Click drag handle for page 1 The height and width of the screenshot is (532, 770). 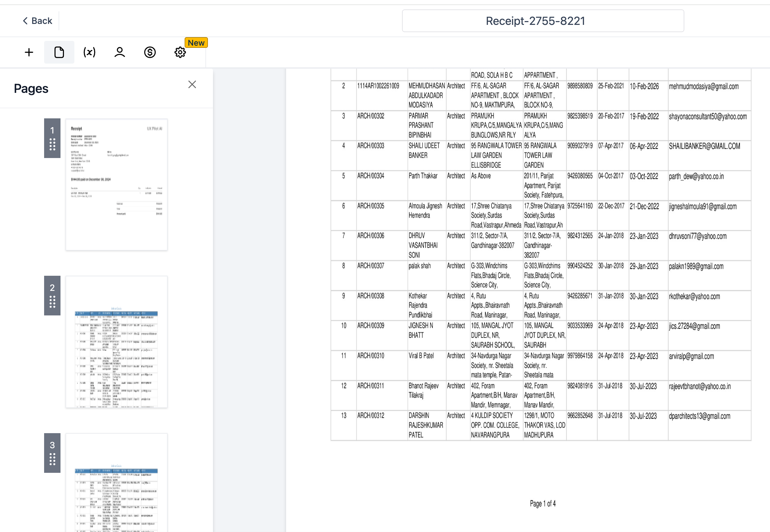(x=52, y=145)
